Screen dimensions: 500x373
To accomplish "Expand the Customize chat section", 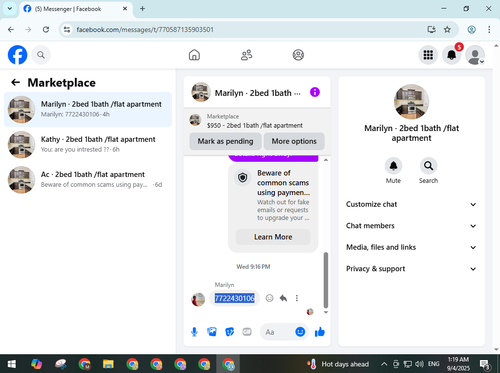I will 411,204.
